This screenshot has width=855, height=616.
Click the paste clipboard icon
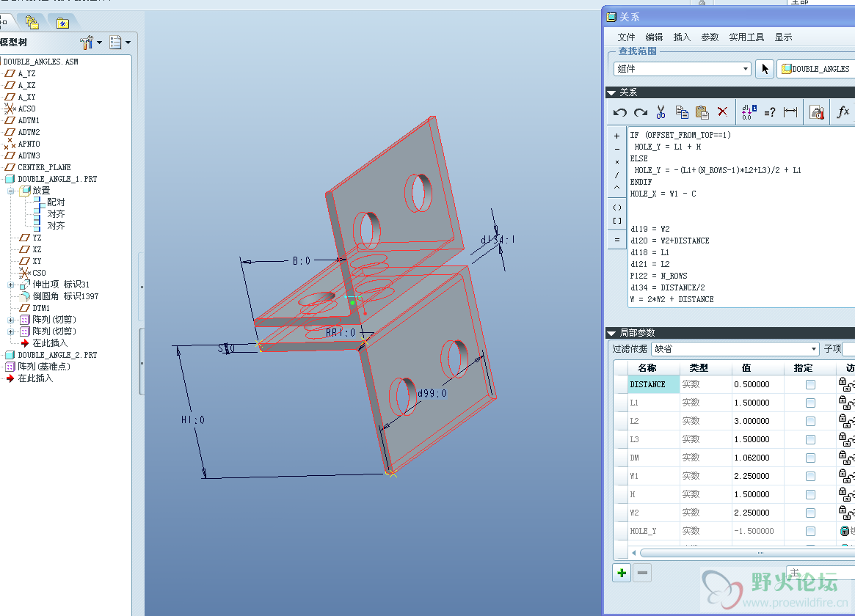(702, 112)
